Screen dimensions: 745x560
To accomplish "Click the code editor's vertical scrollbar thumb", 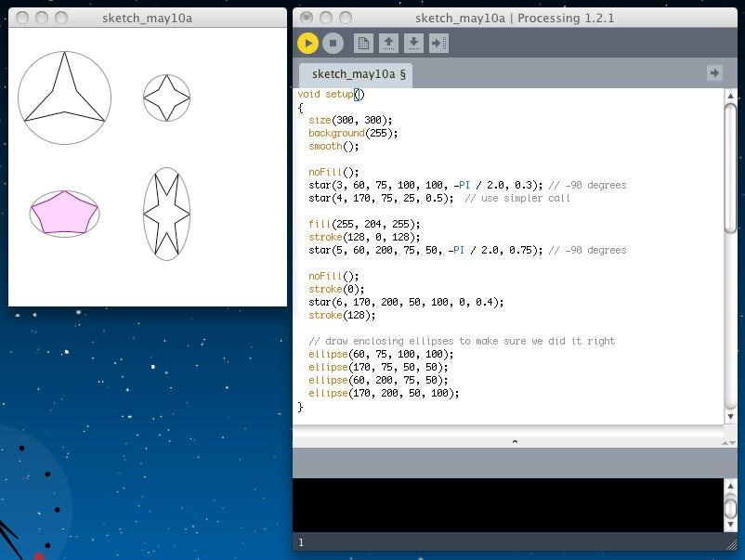I will [x=730, y=167].
